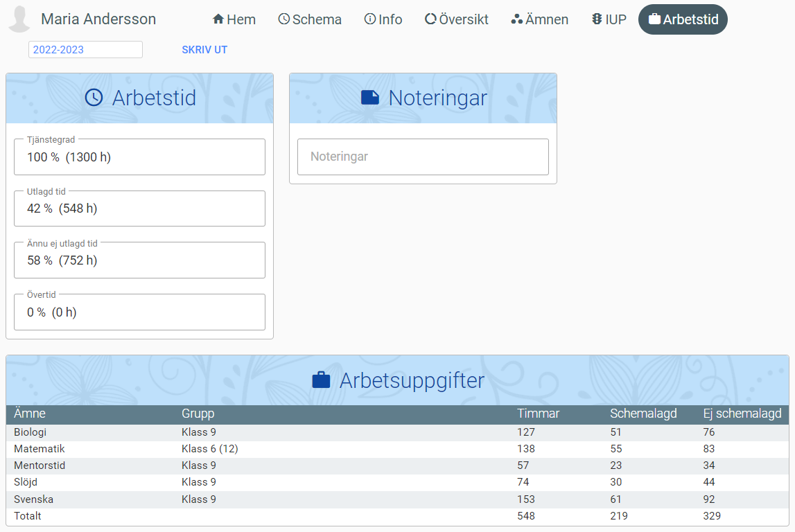Click the house icon beside Hem
Image resolution: width=795 pixels, height=532 pixels.
tap(218, 19)
